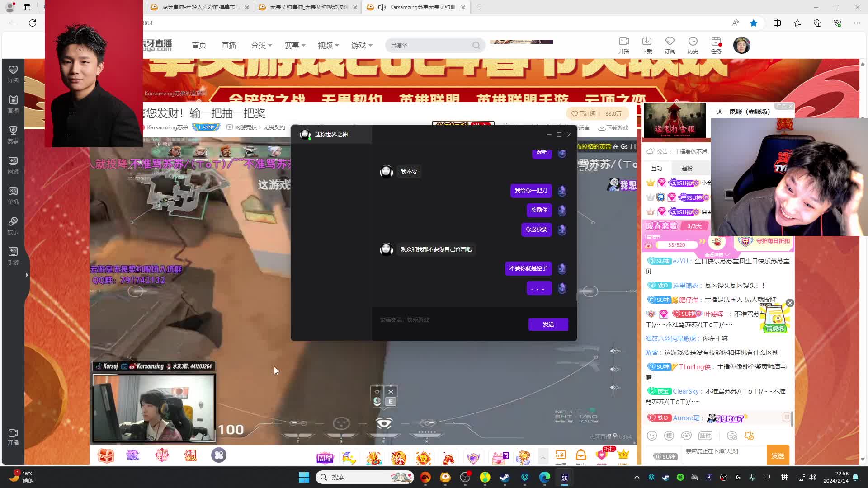Image resolution: width=868 pixels, height=488 pixels.
Task: Open 任务 calendar icon in header
Action: click(x=716, y=45)
